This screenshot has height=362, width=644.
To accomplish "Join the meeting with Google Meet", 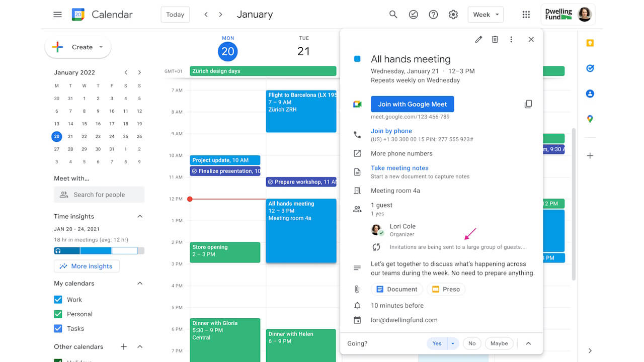I will [x=412, y=104].
